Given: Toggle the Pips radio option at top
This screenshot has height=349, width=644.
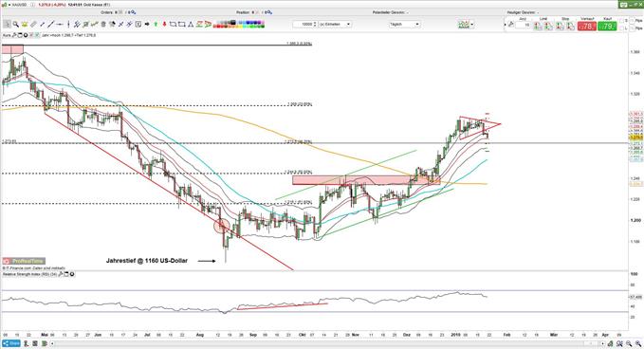Looking at the screenshot, I should click(x=632, y=21).
